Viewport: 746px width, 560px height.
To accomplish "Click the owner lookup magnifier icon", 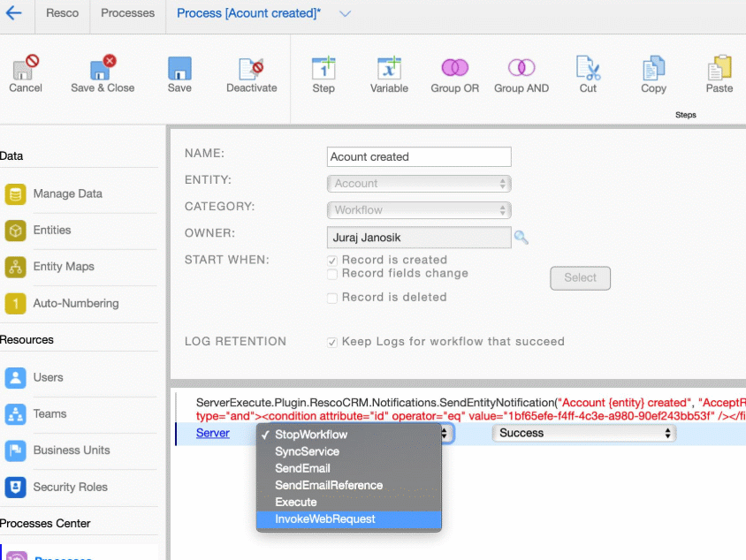I will point(521,238).
